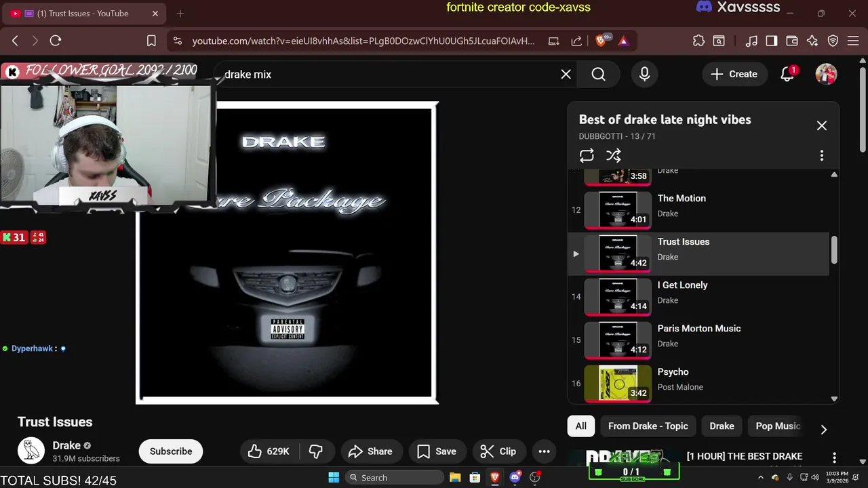This screenshot has width=868, height=488.
Task: Like the Trust Issues video
Action: 269,451
